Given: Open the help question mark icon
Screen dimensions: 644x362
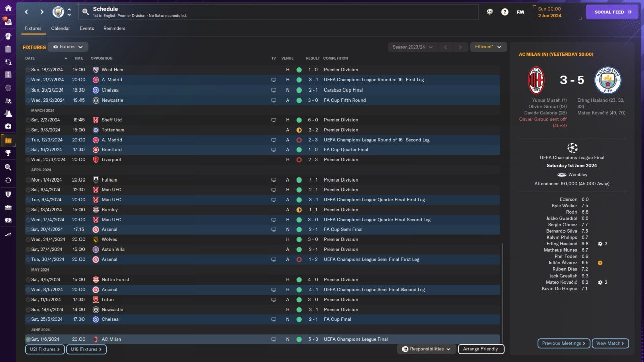Looking at the screenshot, I should click(x=505, y=12).
